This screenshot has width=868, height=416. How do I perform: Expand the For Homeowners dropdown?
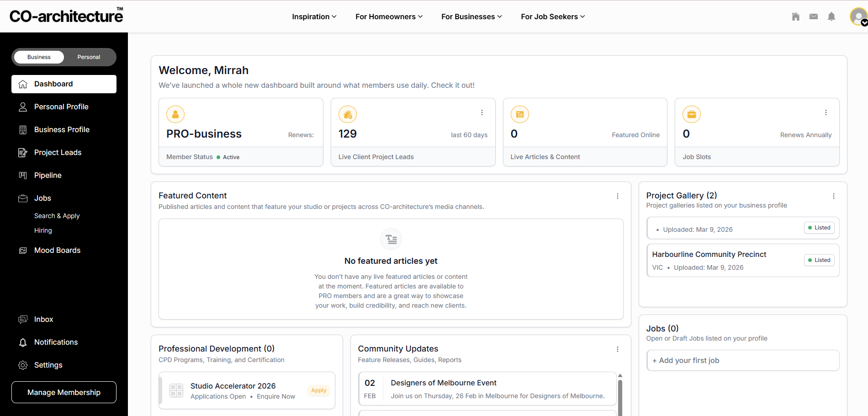[389, 16]
